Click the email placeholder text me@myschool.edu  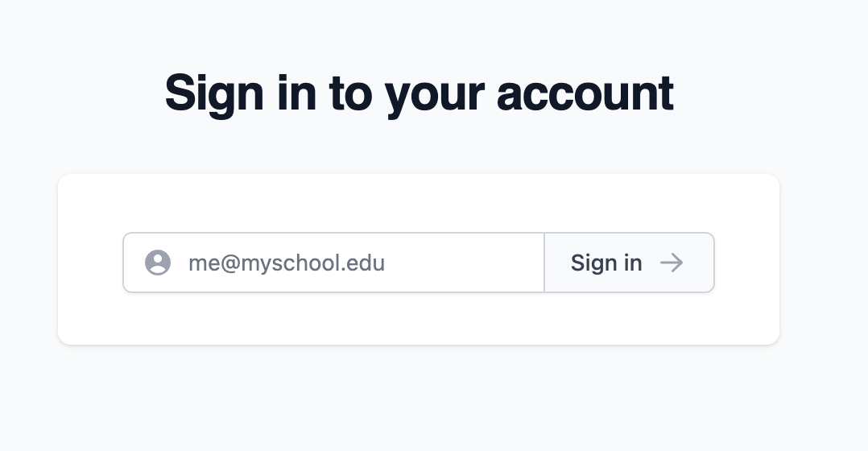tap(287, 263)
